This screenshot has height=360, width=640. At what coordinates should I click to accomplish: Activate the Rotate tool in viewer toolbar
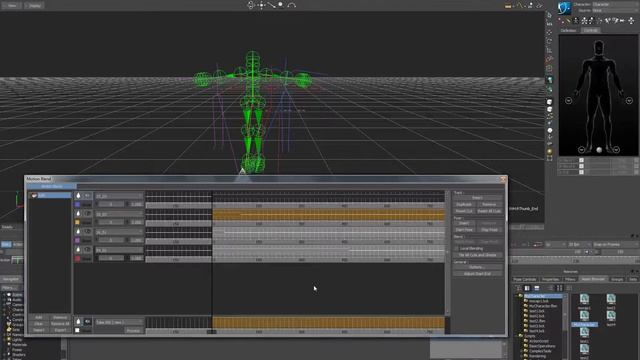[x=549, y=41]
